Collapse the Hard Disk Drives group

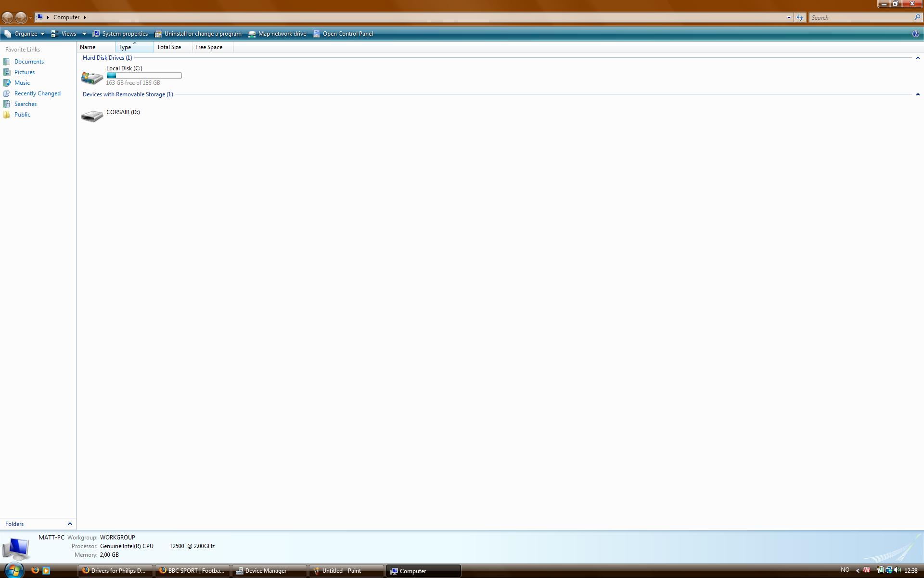click(x=917, y=58)
